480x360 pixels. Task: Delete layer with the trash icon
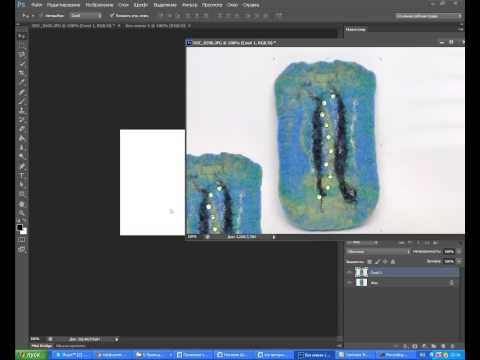click(452, 346)
